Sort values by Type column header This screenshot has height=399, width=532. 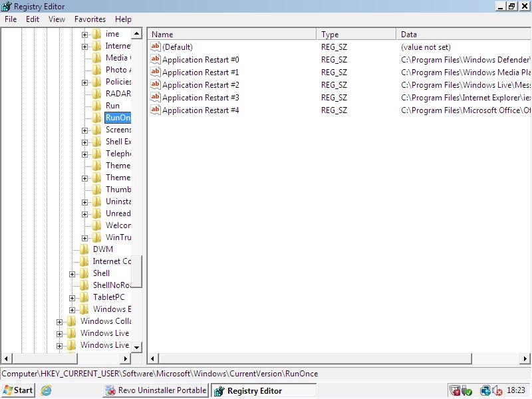(x=356, y=35)
